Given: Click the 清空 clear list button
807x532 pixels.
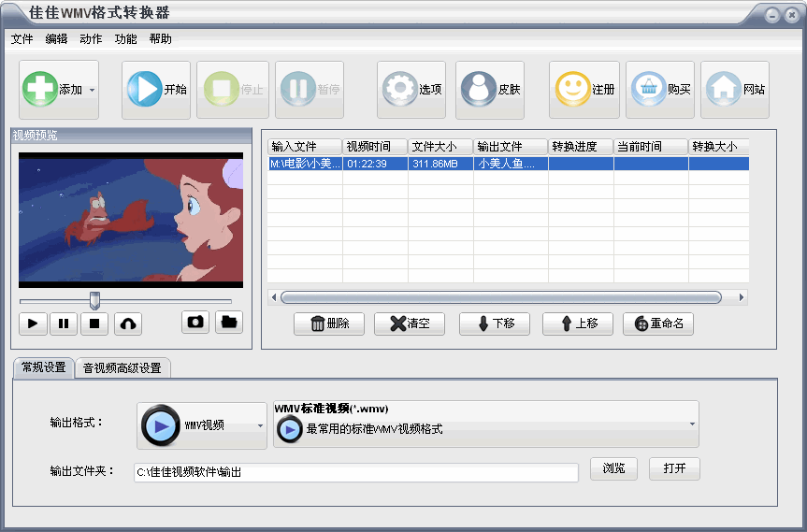Looking at the screenshot, I should tap(410, 324).
